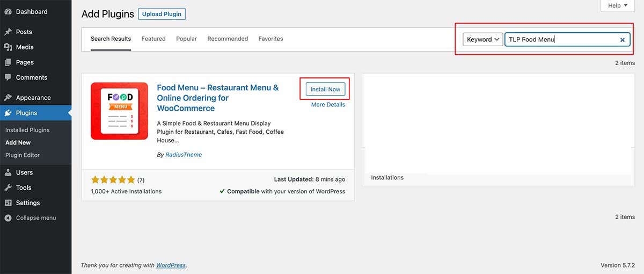644x274 pixels.
Task: Switch to the Search Results tab
Action: tap(111, 39)
